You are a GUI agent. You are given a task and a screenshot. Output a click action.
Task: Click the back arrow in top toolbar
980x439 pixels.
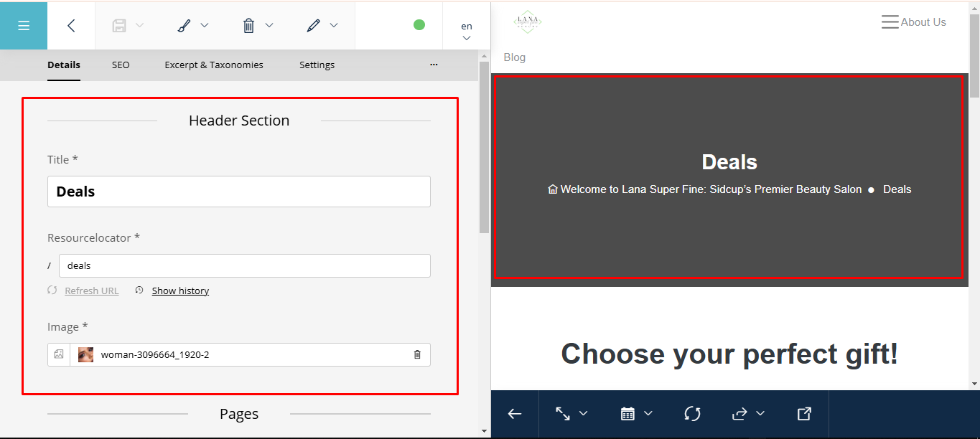point(71,26)
